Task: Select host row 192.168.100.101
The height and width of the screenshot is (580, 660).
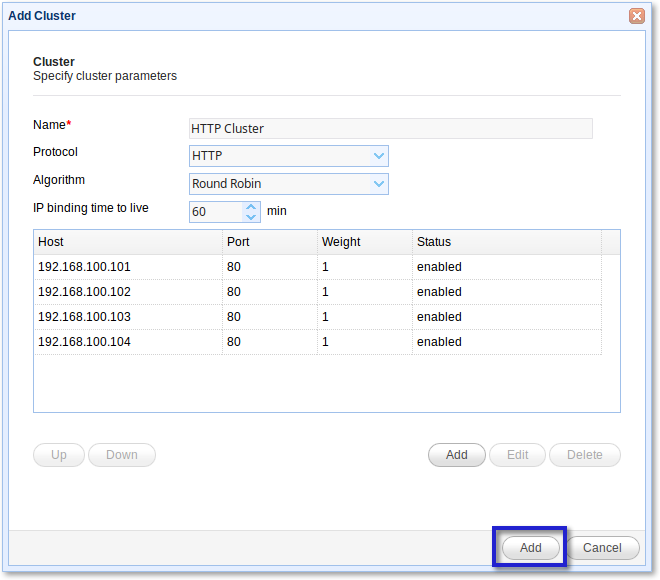Action: click(318, 267)
